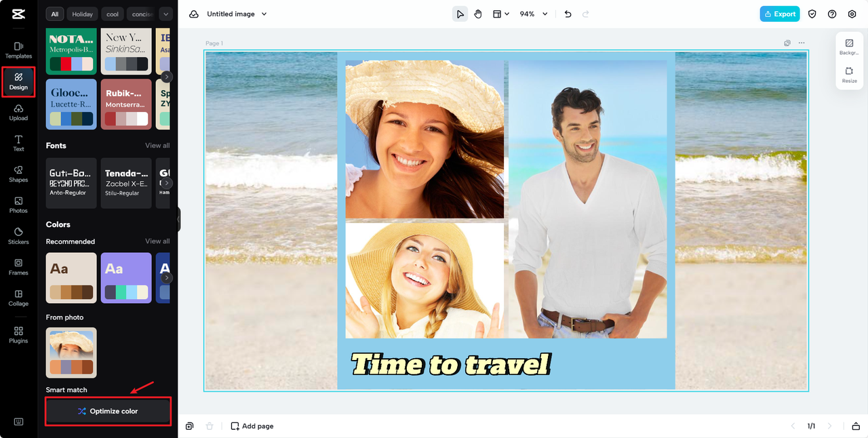This screenshot has height=438, width=868.
Task: Apply the brown beige color palette
Action: pos(71,278)
